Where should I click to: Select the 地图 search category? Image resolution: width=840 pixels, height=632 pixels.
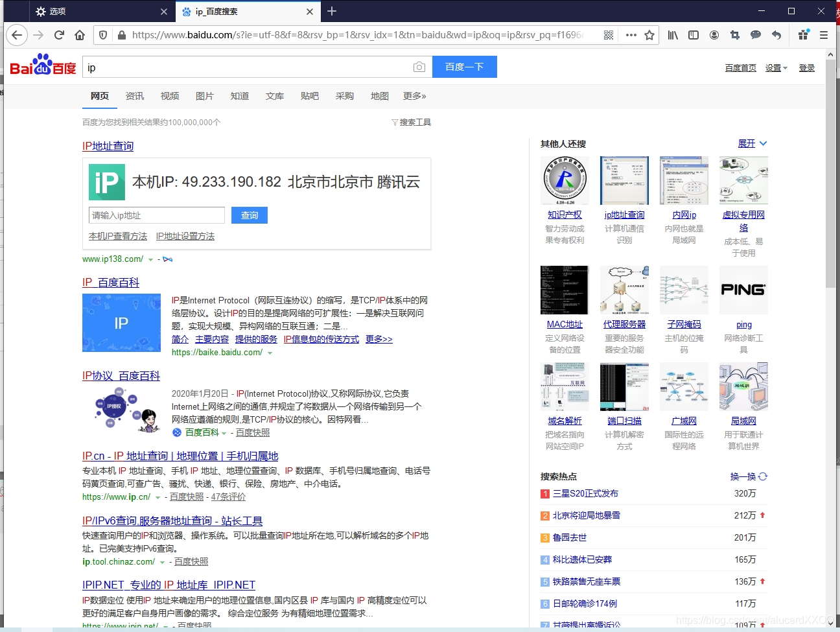[380, 96]
